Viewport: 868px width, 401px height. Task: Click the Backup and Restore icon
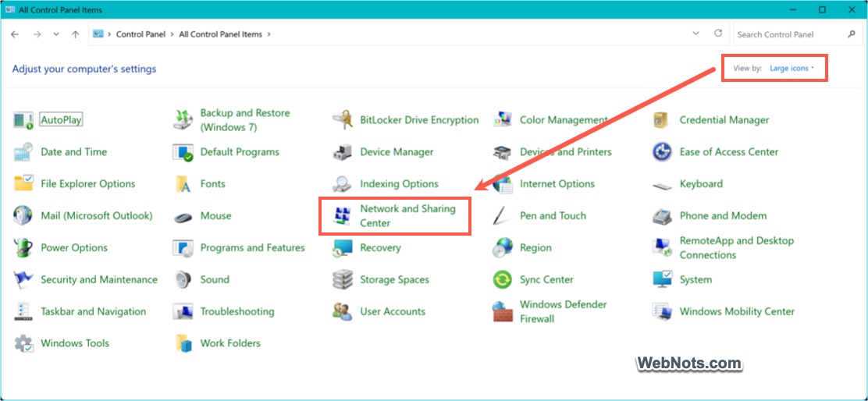(x=183, y=120)
